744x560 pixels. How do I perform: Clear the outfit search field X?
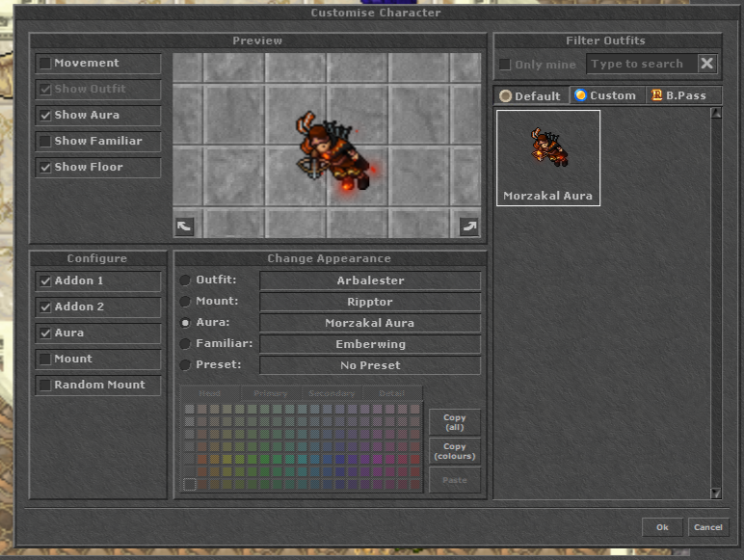click(x=707, y=63)
